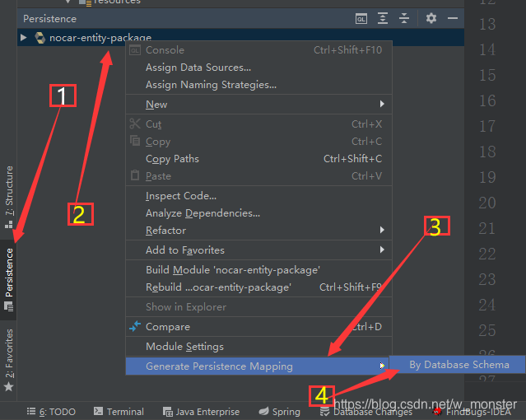This screenshot has height=420, width=526.
Task: Expand the Refactor submenu arrow
Action: click(382, 230)
